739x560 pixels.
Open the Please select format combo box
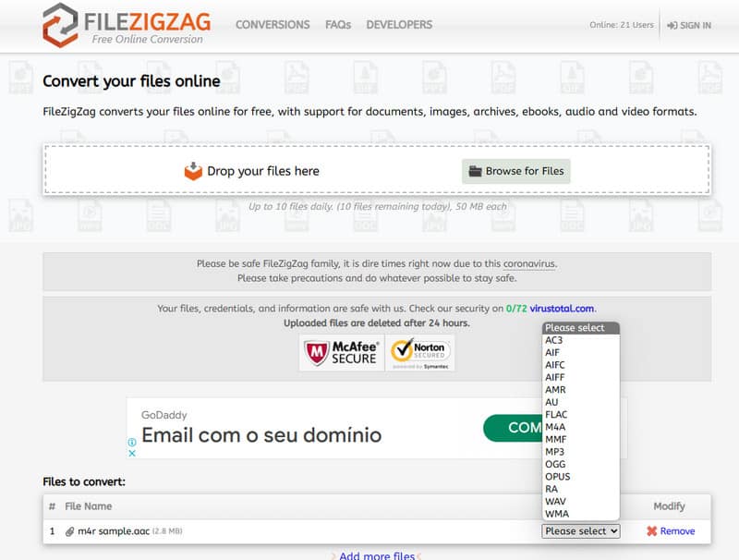click(x=581, y=531)
